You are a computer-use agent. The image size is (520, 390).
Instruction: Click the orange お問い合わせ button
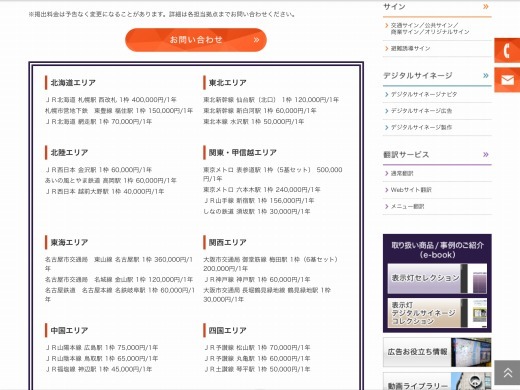(196, 40)
